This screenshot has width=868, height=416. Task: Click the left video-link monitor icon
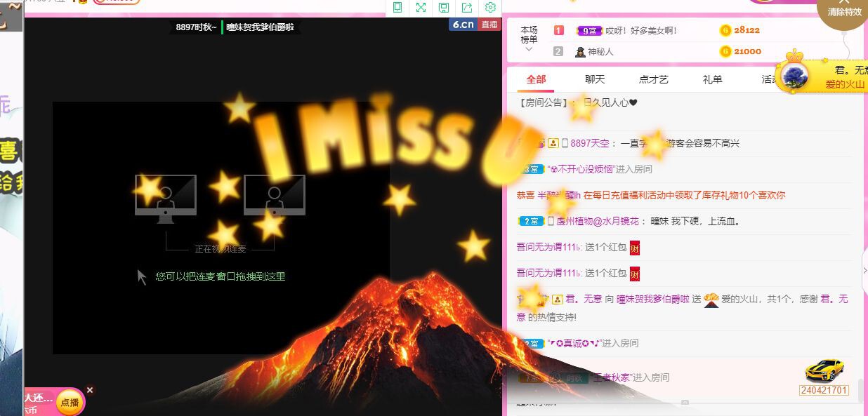click(x=166, y=199)
